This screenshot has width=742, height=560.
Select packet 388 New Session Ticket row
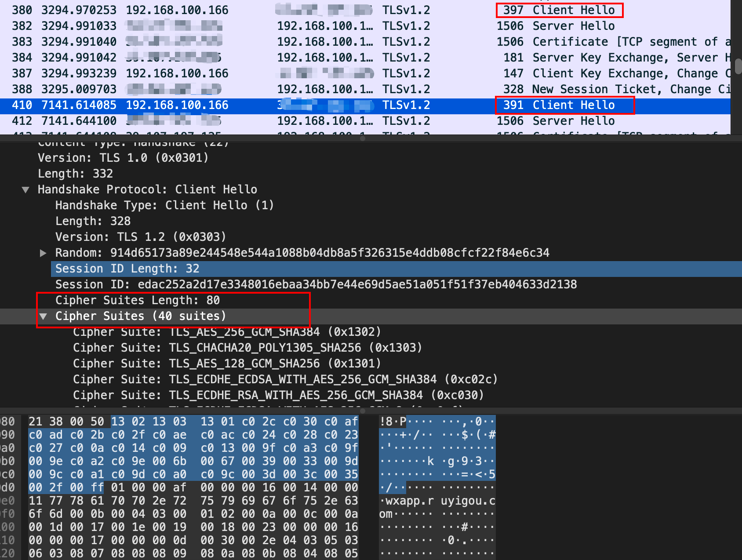(x=308, y=89)
